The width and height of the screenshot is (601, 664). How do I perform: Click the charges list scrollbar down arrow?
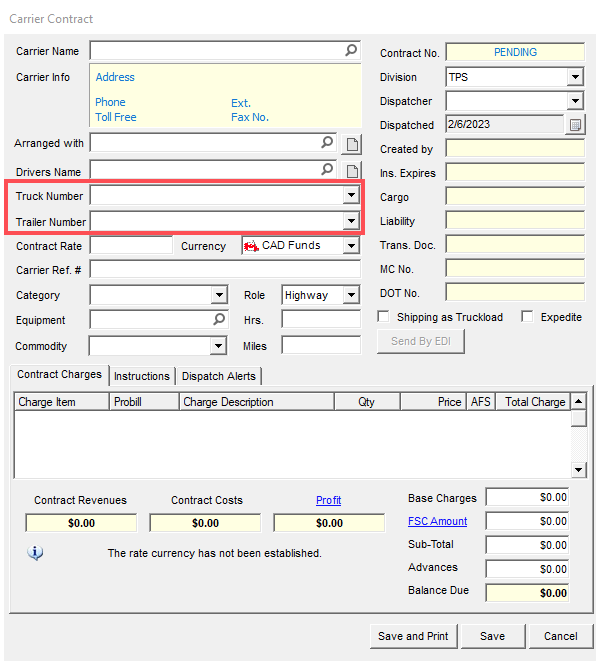pos(578,469)
